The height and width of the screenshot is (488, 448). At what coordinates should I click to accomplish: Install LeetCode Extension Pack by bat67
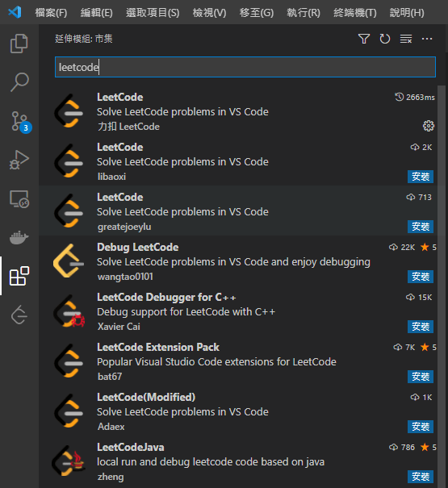click(x=421, y=377)
